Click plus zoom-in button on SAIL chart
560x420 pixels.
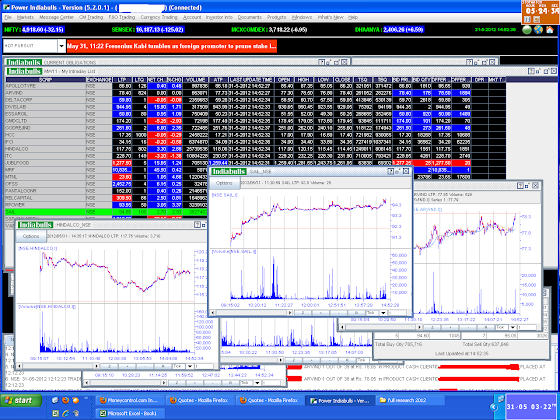tap(321, 313)
